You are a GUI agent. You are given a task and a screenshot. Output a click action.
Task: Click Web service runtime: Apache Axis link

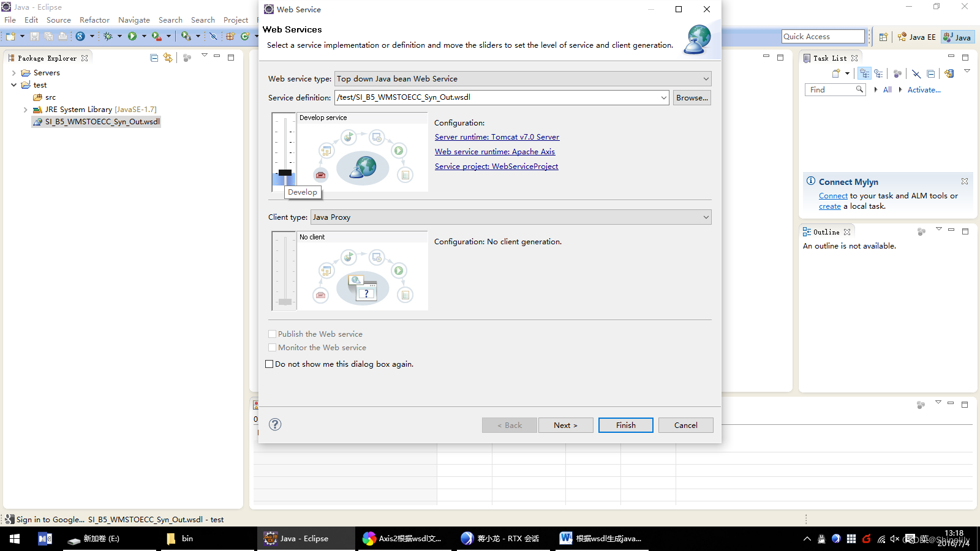point(495,152)
